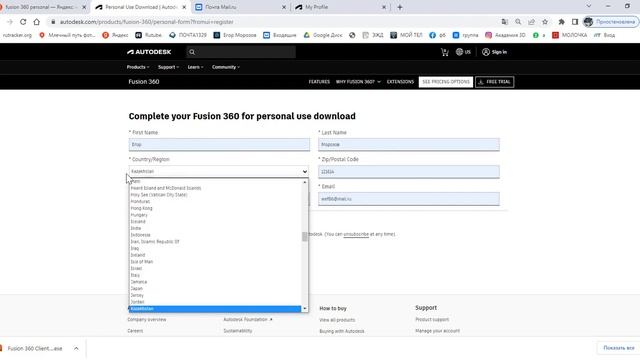Click the Zip/Postal Code input field
The height and width of the screenshot is (360, 640).
409,172
